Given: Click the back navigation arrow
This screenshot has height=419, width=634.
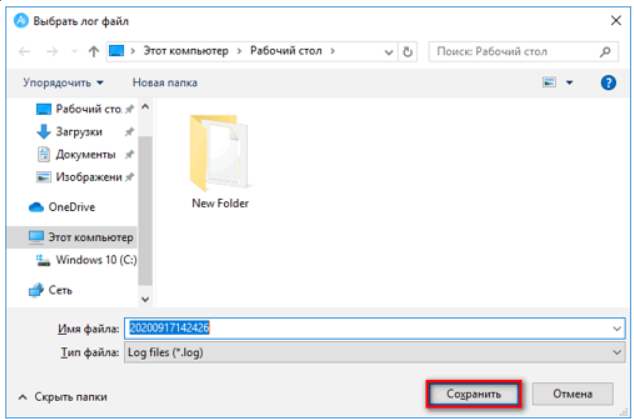Looking at the screenshot, I should (x=25, y=51).
